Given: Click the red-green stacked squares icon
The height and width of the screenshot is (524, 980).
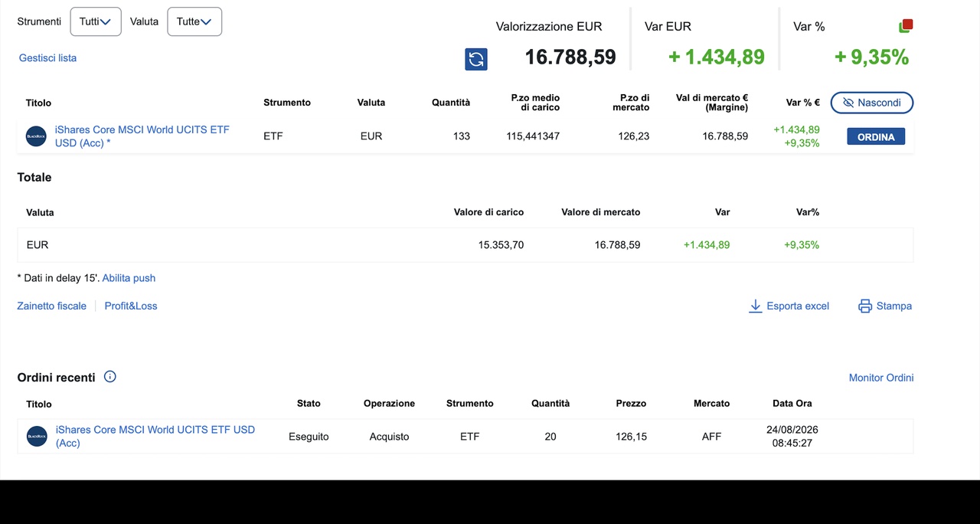Looking at the screenshot, I should (906, 26).
